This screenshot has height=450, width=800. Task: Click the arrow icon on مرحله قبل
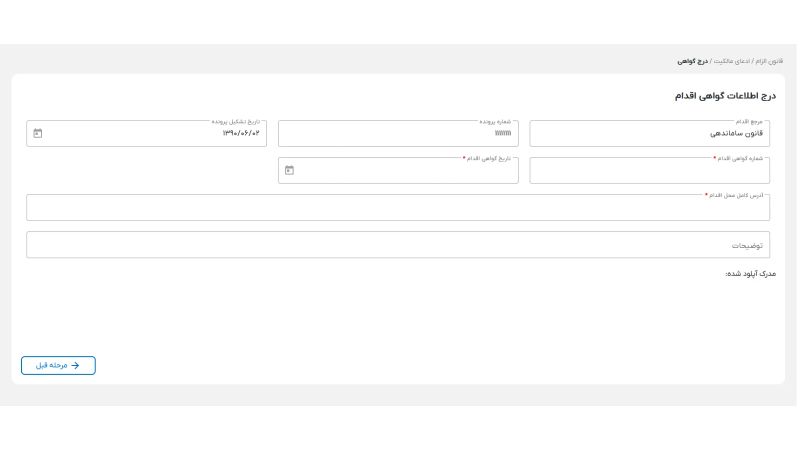75,365
